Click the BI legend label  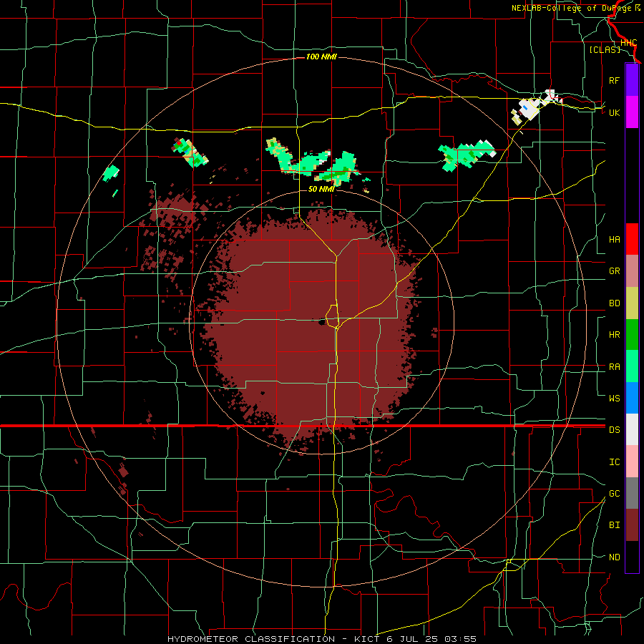coord(614,525)
